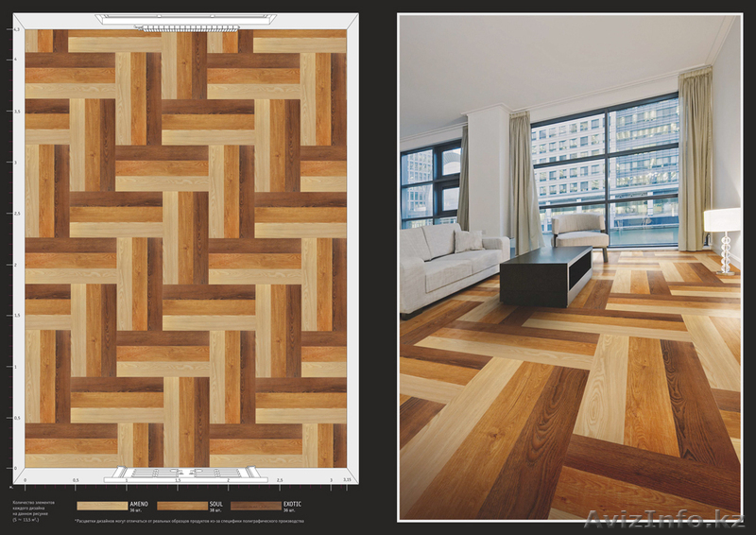Click the SOUL legend label
This screenshot has width=756, height=535.
pos(215,505)
